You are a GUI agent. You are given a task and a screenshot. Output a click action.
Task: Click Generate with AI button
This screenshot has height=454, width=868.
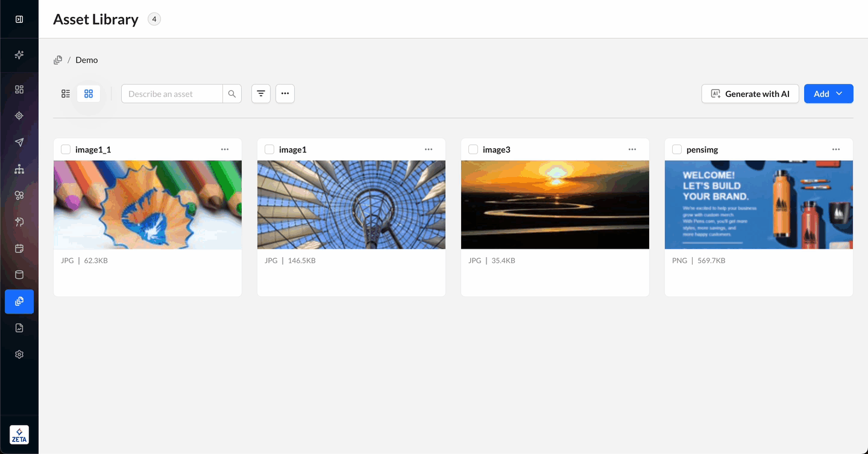(x=750, y=94)
